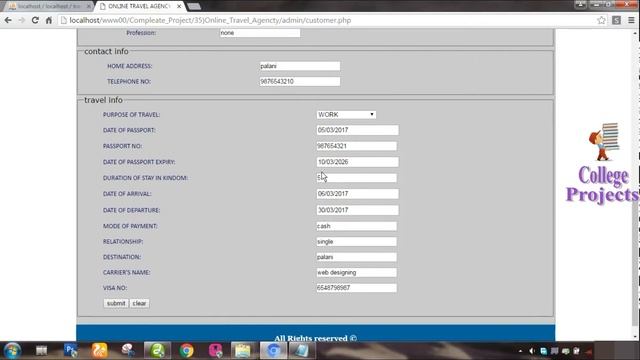Select the ONLINE TRAVEL AGENCY tab
The height and width of the screenshot is (360, 640).
139,6
